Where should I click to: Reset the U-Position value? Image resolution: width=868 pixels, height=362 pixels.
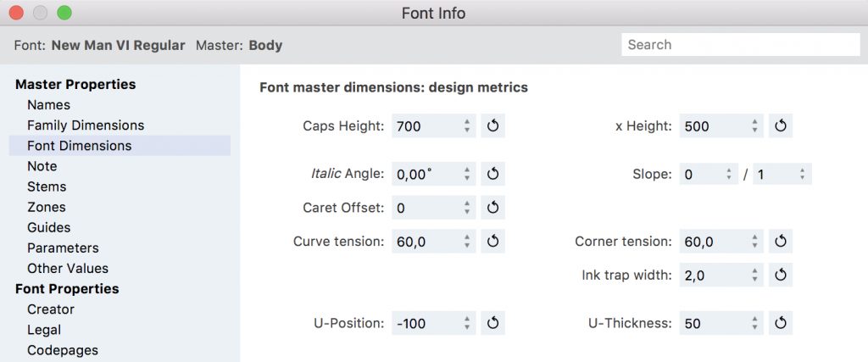[493, 323]
